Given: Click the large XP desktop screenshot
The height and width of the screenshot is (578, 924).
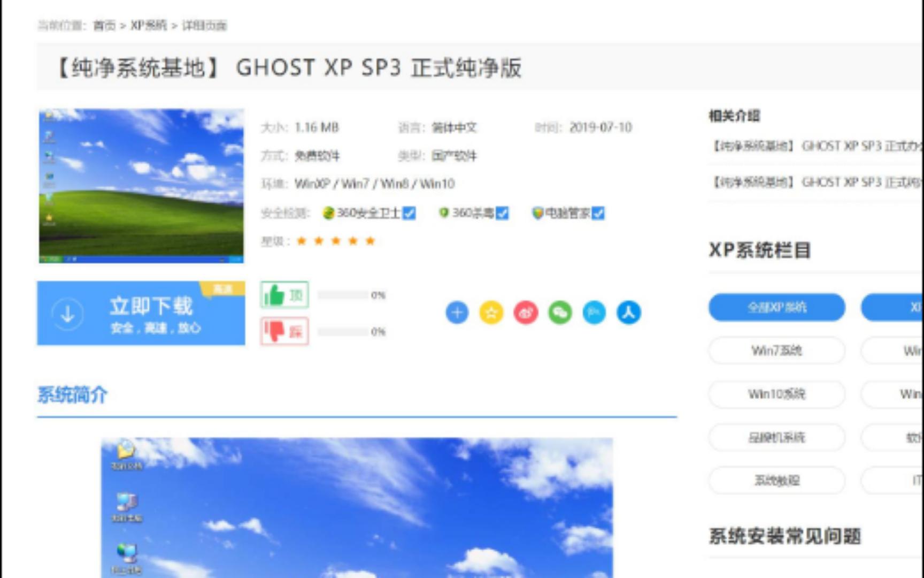Looking at the screenshot, I should point(357,507).
